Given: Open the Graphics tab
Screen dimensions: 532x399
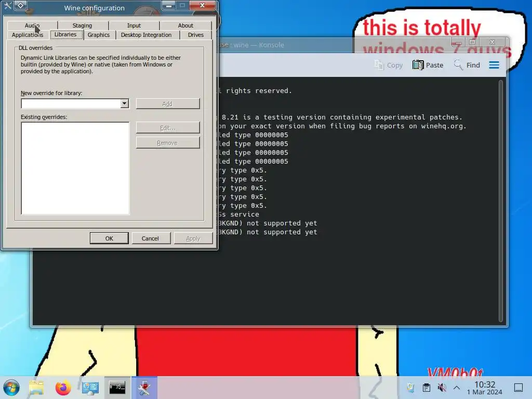Looking at the screenshot, I should 99,35.
